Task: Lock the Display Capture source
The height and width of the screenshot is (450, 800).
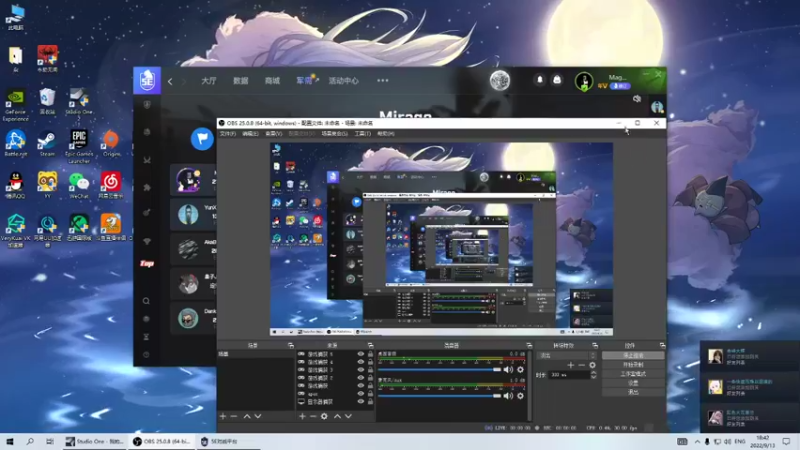Action: (x=370, y=402)
